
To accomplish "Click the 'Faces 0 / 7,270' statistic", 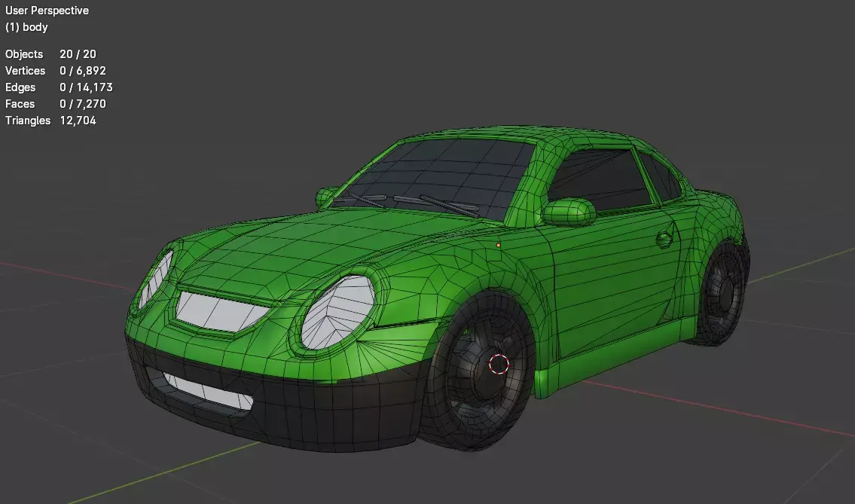I will coord(56,104).
